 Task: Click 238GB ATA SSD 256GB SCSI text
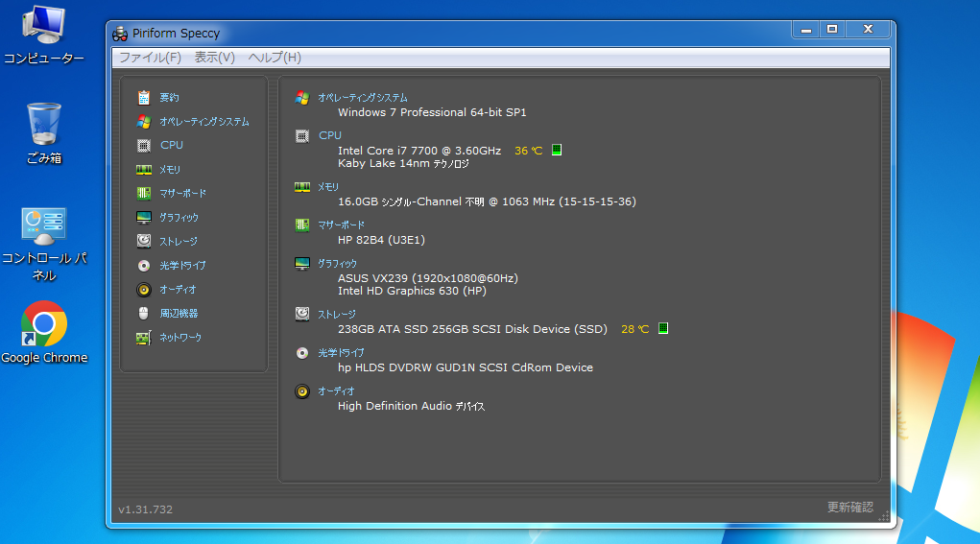click(x=472, y=329)
